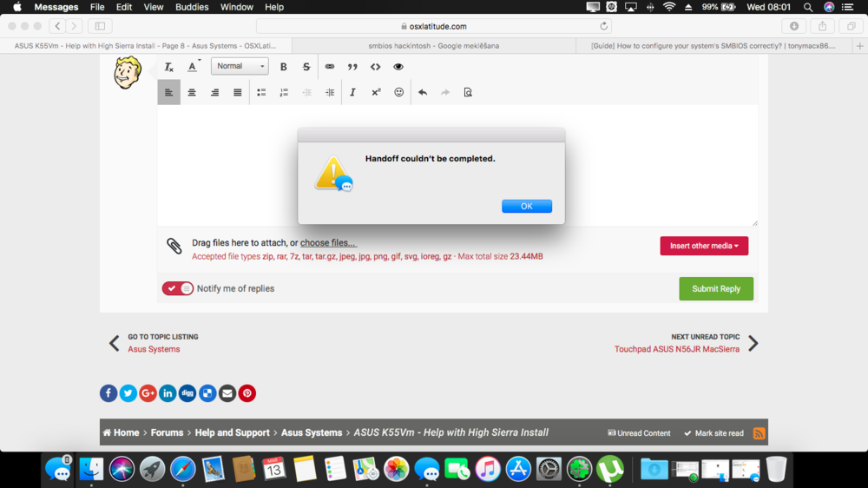Viewport: 868px width, 488px height.
Task: Open the Normal paragraph format dropdown
Action: point(239,66)
